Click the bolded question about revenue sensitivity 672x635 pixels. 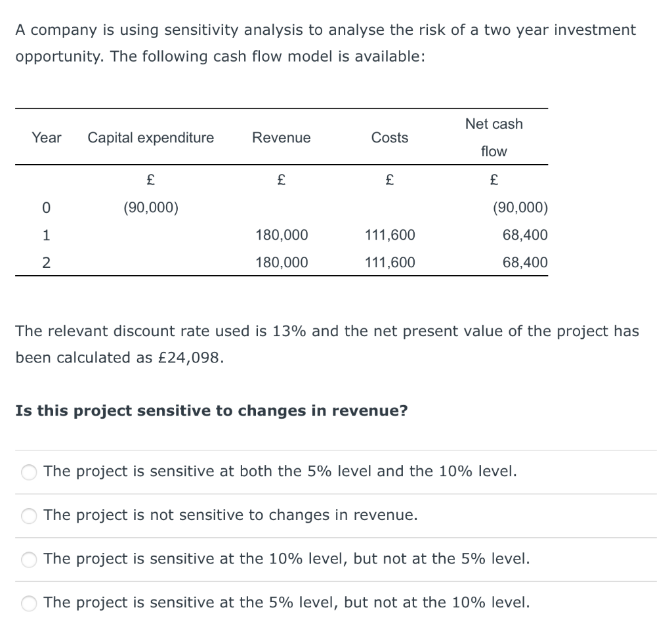210,410
